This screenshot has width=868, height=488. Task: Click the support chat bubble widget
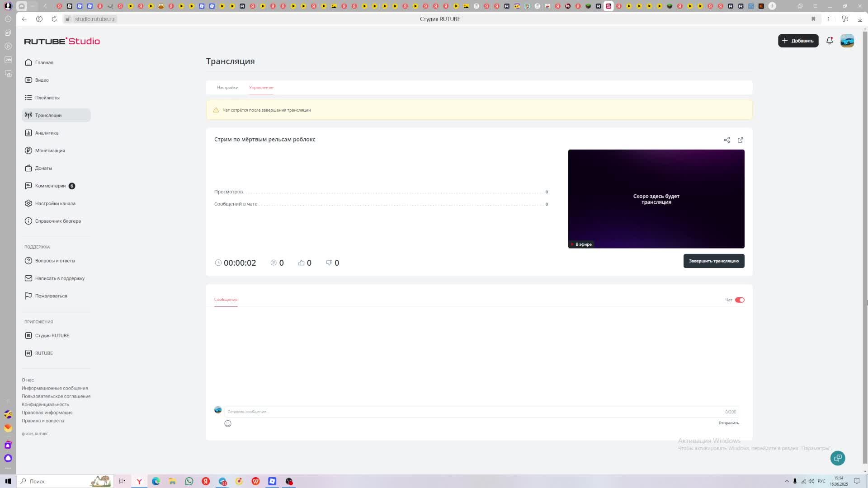point(838,458)
